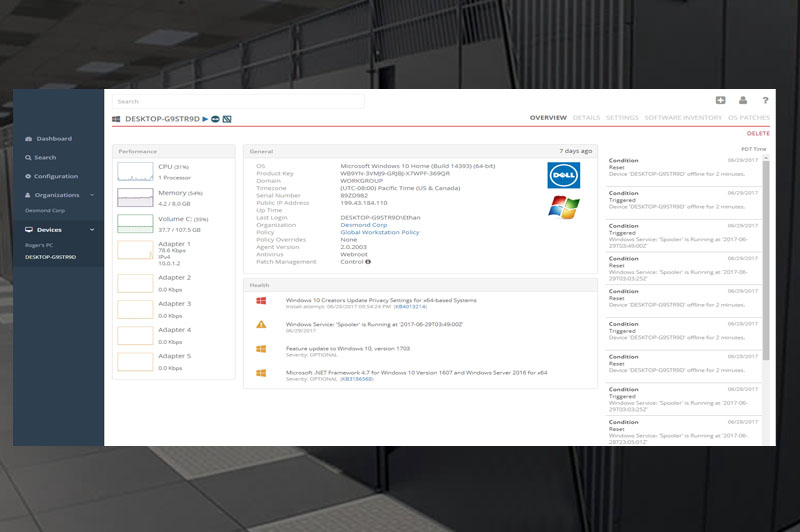
Task: Open the help question mark icon
Action: tap(765, 100)
